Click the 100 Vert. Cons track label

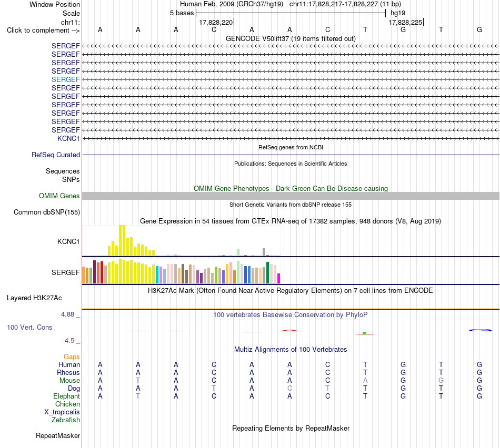coord(29,327)
